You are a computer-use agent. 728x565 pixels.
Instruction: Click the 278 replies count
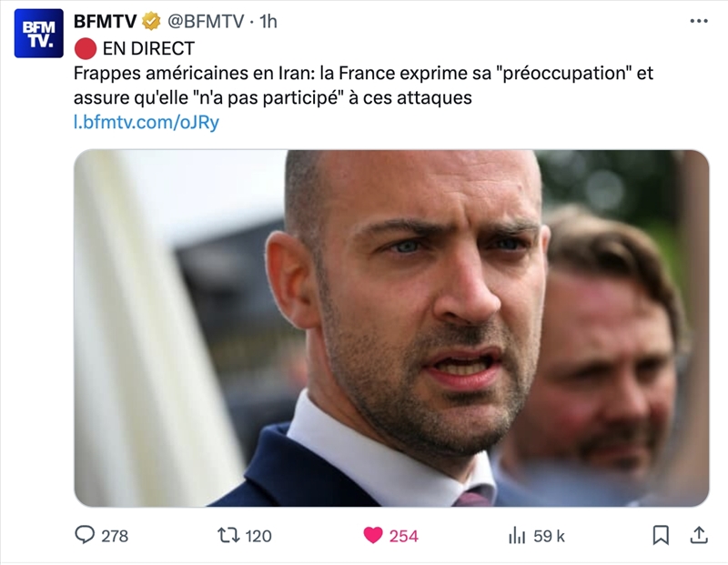click(115, 536)
